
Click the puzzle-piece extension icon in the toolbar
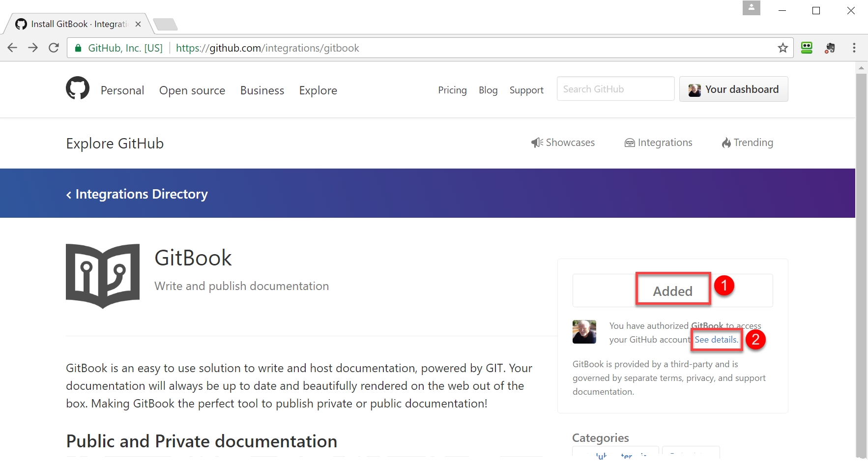[830, 48]
